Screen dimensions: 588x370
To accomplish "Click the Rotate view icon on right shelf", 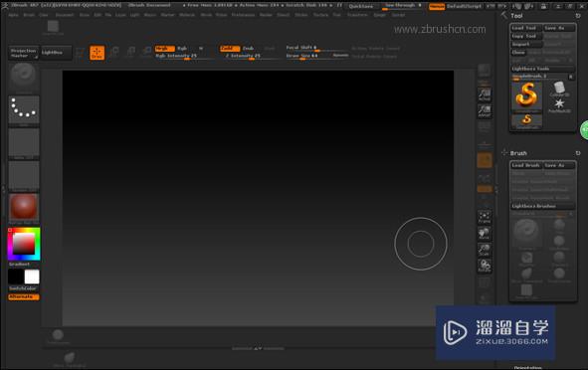I will click(x=485, y=266).
